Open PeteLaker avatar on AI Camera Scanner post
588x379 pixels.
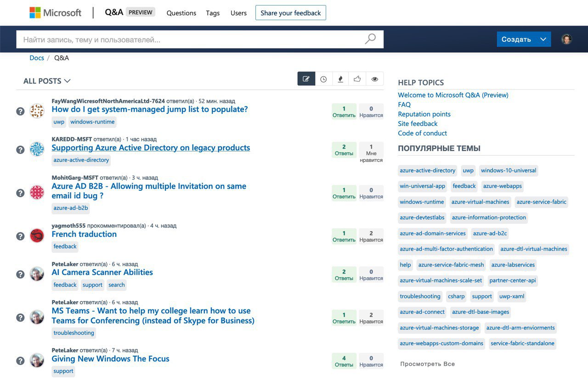[37, 274]
